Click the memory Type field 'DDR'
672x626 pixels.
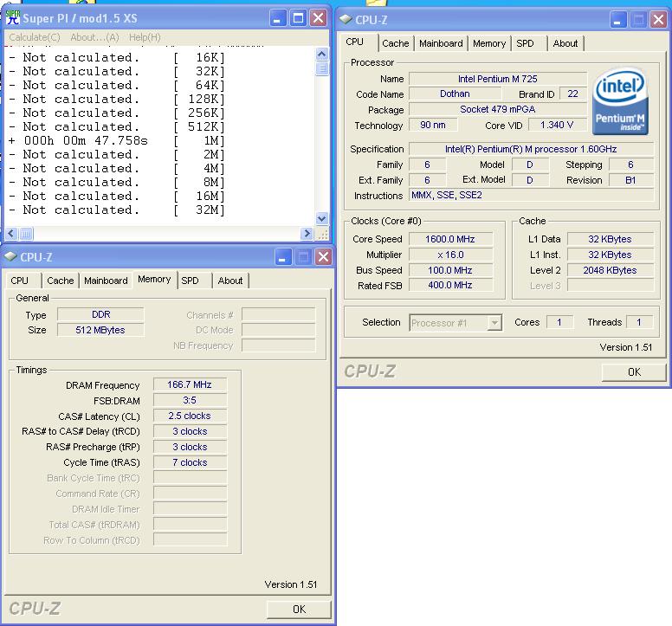tap(100, 314)
